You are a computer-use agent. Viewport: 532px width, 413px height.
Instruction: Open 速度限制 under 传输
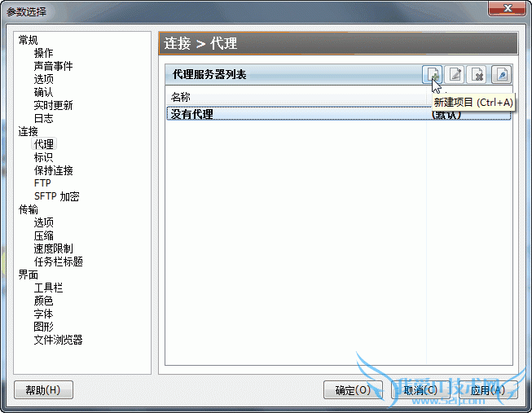(x=53, y=248)
